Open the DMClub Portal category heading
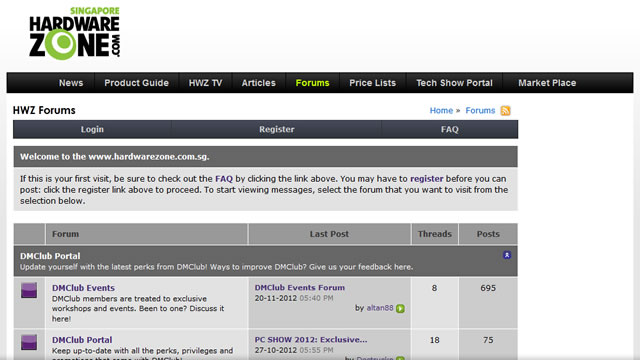The width and height of the screenshot is (640, 360). [50, 256]
